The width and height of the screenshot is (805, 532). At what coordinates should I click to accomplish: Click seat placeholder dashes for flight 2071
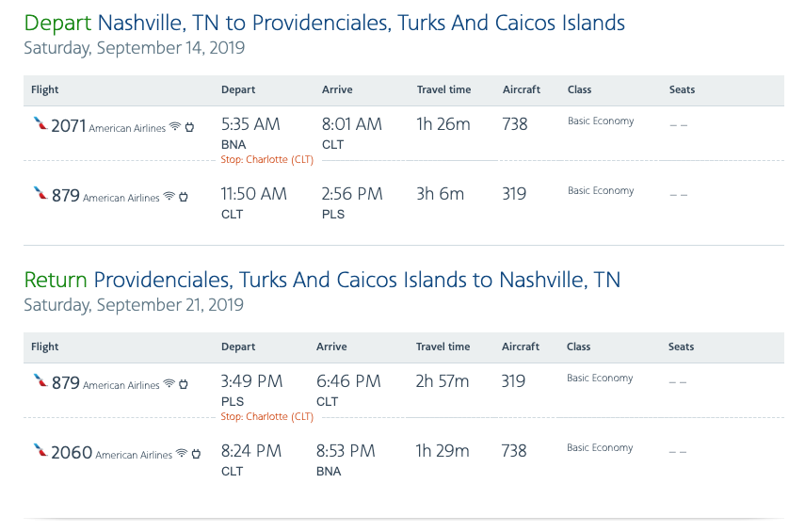678,126
